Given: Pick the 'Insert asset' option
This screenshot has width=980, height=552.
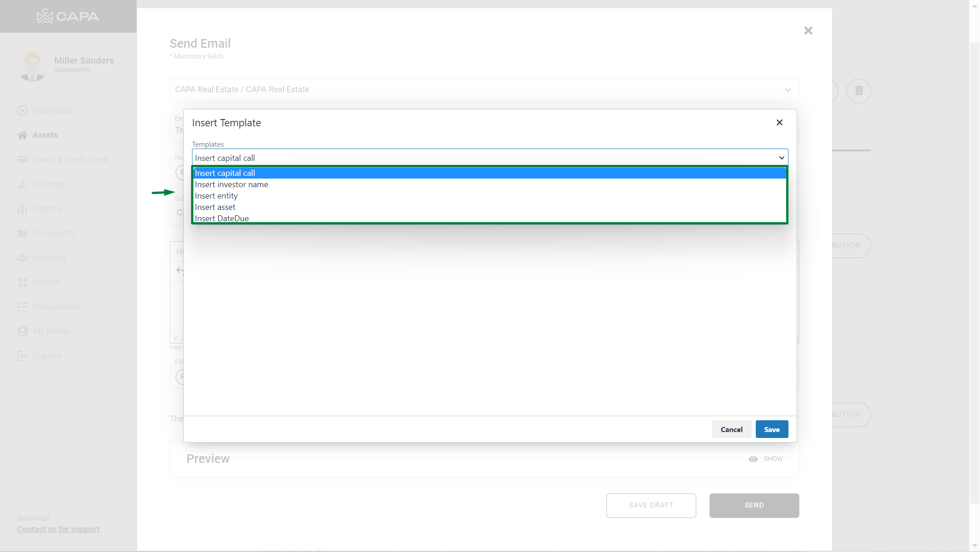Looking at the screenshot, I should [215, 207].
